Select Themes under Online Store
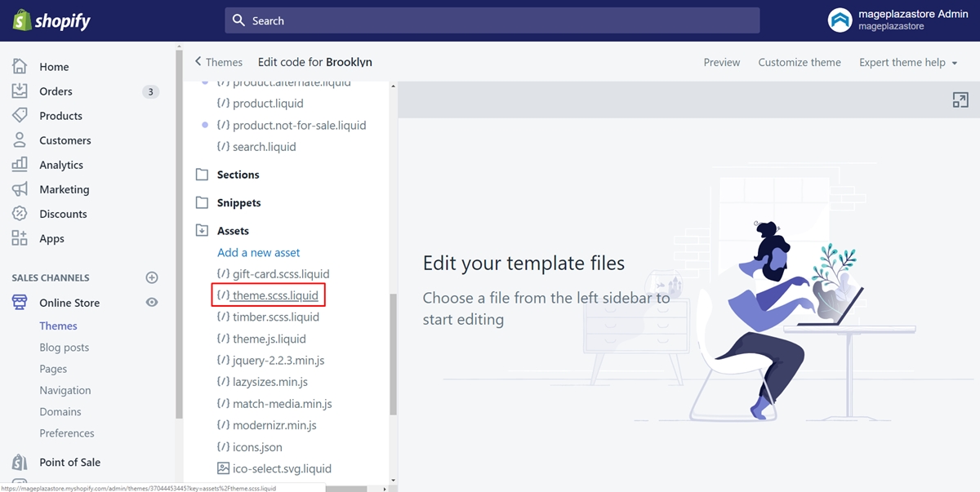The height and width of the screenshot is (492, 980). coord(58,326)
